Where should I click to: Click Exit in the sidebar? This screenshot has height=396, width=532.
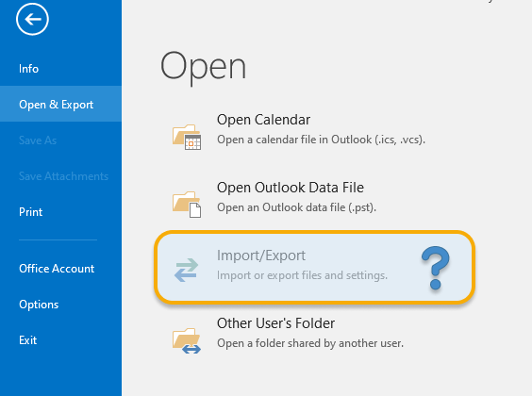pyautogui.click(x=27, y=340)
